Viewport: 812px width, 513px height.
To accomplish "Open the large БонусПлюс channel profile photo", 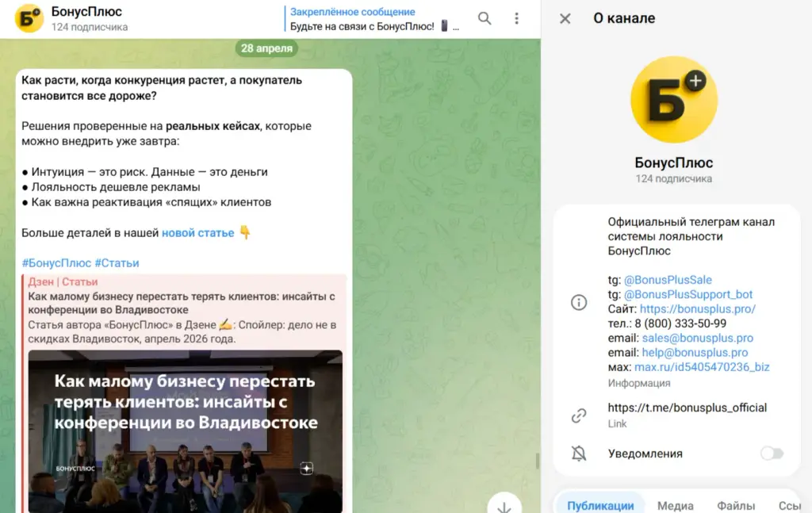I will pos(674,99).
